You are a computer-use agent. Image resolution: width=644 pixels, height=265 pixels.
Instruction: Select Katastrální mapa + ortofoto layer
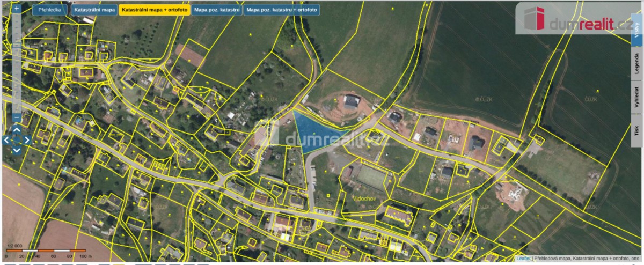pyautogui.click(x=154, y=10)
